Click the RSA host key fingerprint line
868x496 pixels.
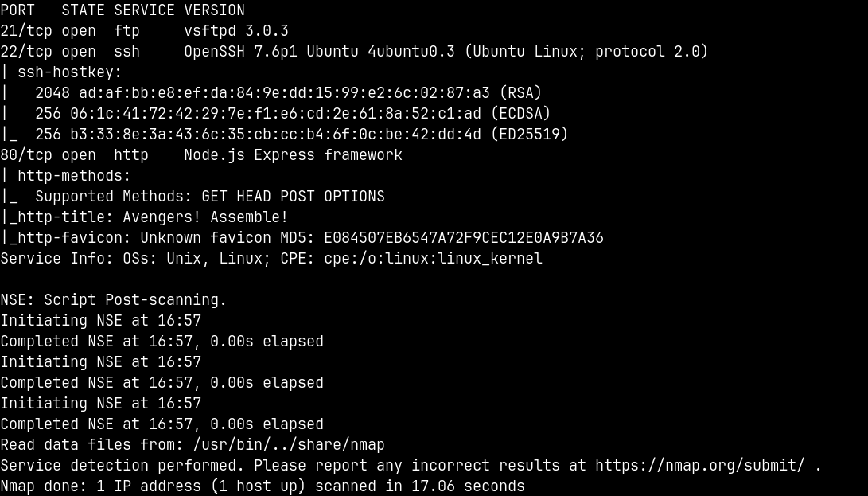point(285,93)
